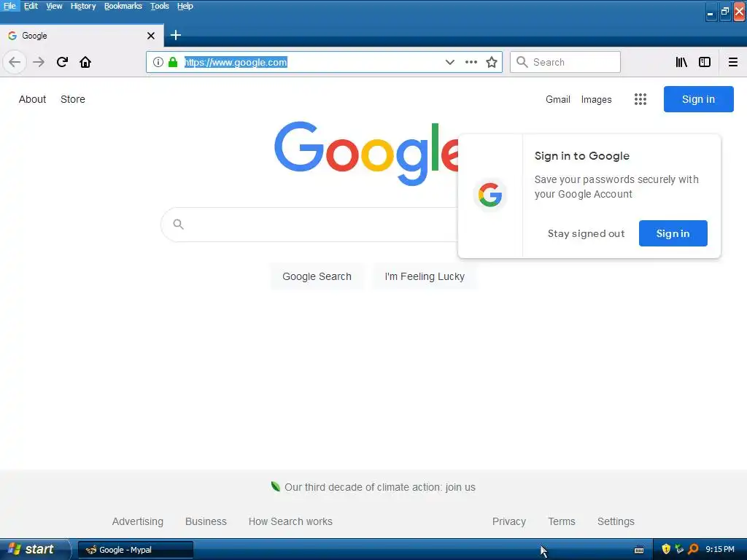
Task: Click the large Google logo
Action: (367, 154)
